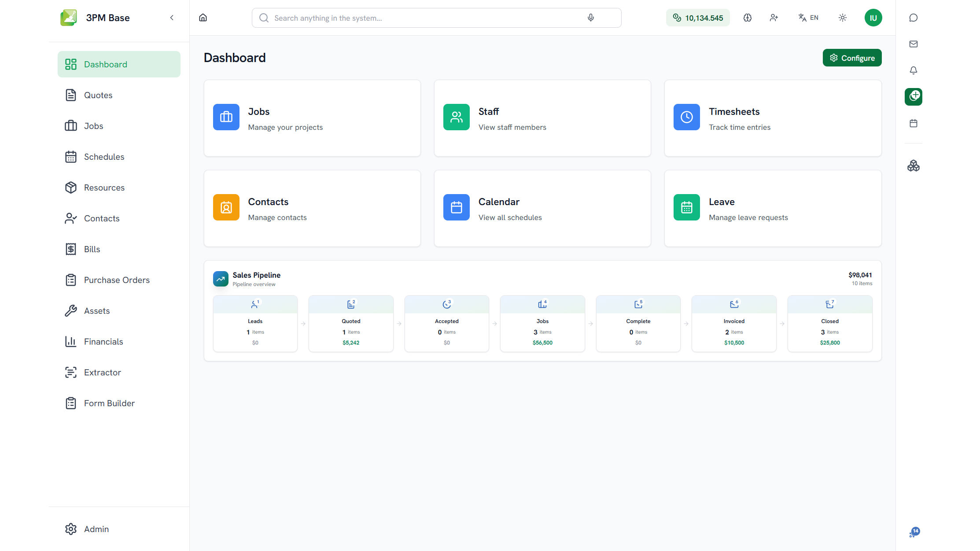Focus the system search field
The height and width of the screenshot is (551, 980).
[436, 18]
